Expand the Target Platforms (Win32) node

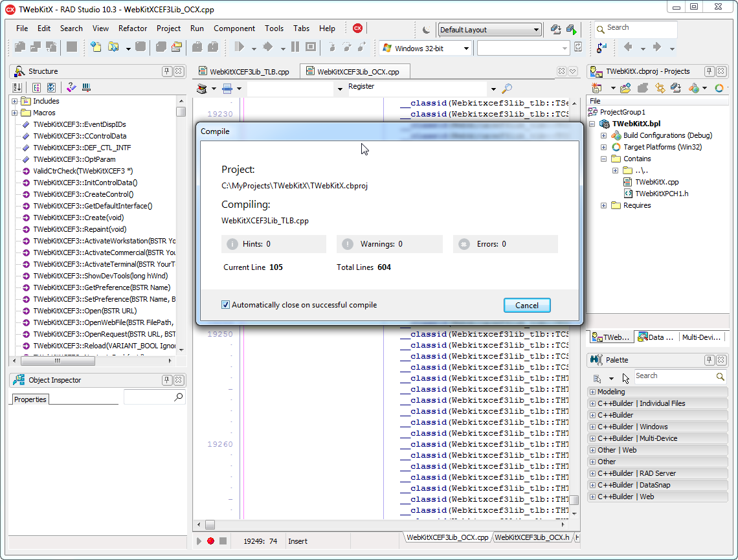click(x=603, y=148)
